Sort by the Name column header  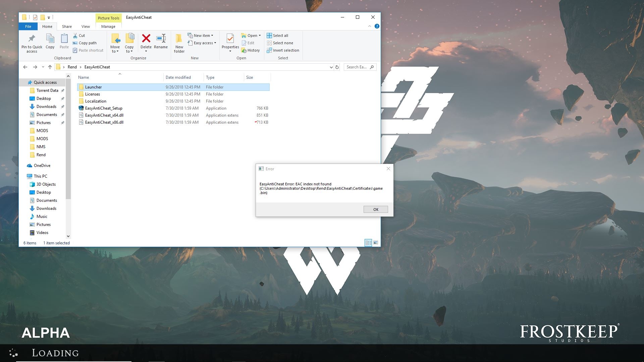(120, 77)
